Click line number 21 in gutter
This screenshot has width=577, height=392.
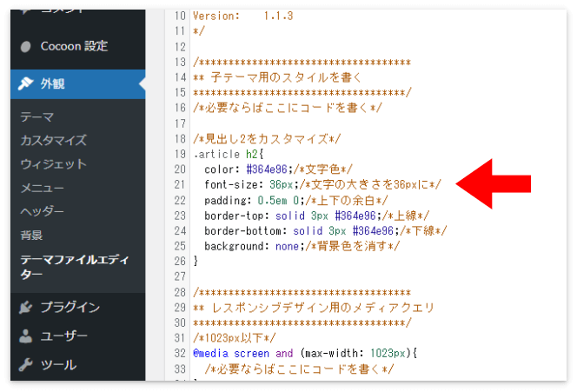coord(180,185)
